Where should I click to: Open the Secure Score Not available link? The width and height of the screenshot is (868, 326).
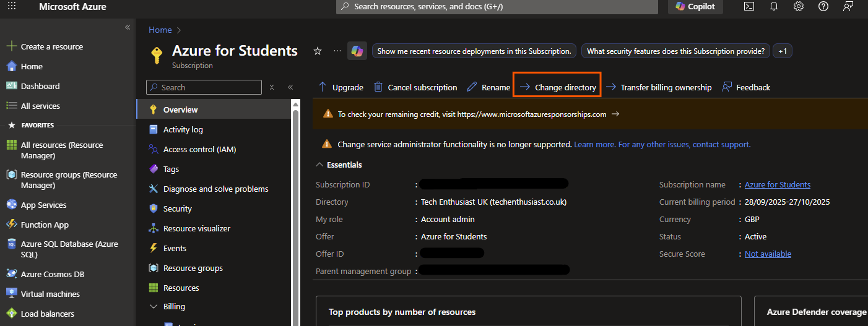tap(768, 254)
